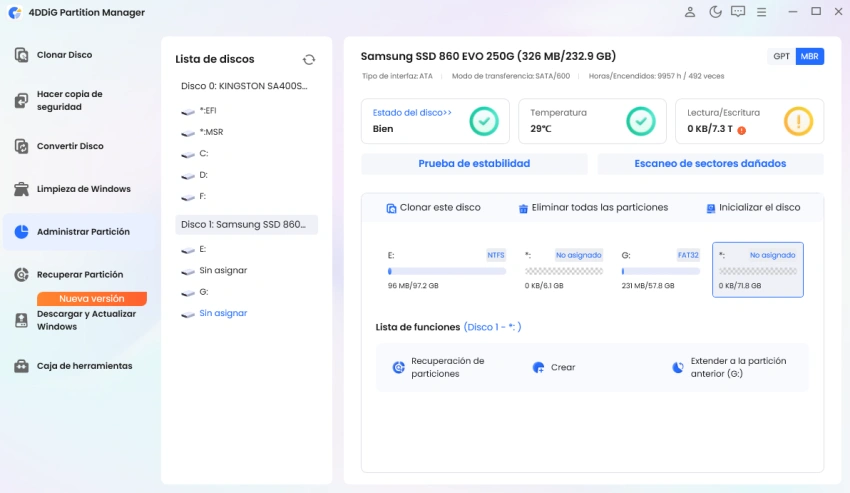The height and width of the screenshot is (493, 850).
Task: Open the user account icon
Action: coord(690,11)
